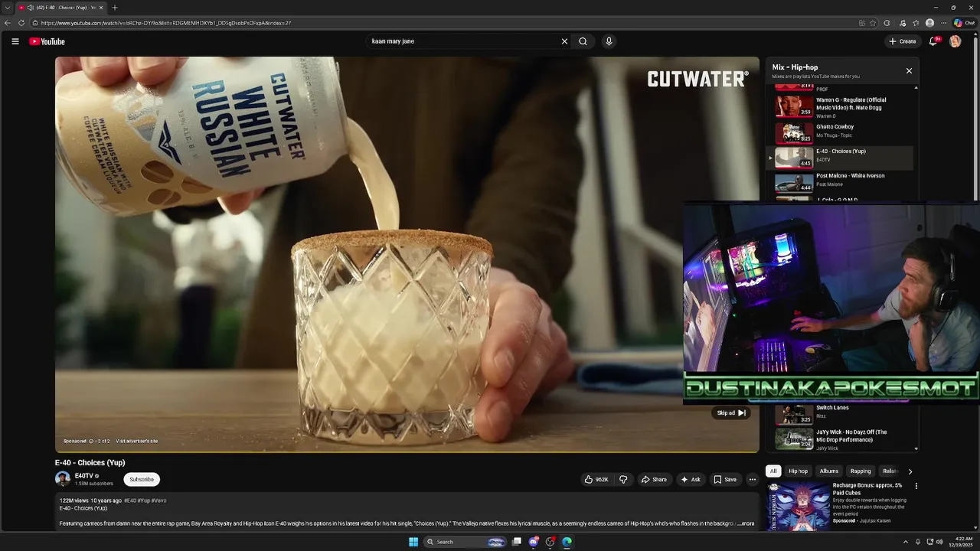This screenshot has width=980, height=551.
Task: Open the browser tab list dropdown
Action: (x=7, y=8)
